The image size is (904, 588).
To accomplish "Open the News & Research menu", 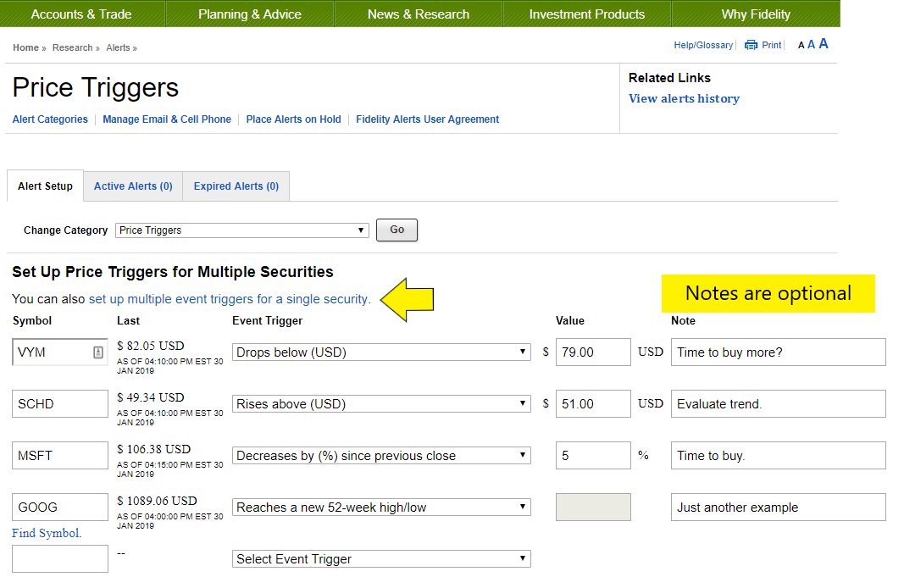I will coord(418,14).
